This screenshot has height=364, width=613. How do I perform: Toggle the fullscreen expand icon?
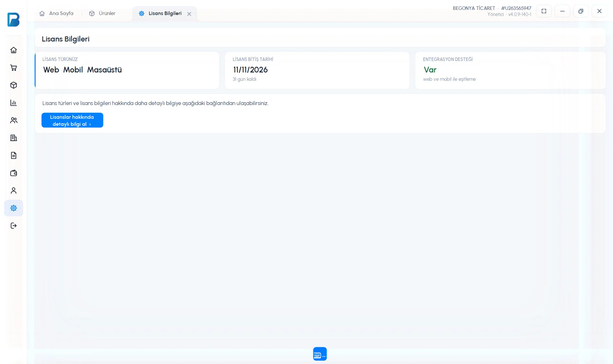[544, 11]
